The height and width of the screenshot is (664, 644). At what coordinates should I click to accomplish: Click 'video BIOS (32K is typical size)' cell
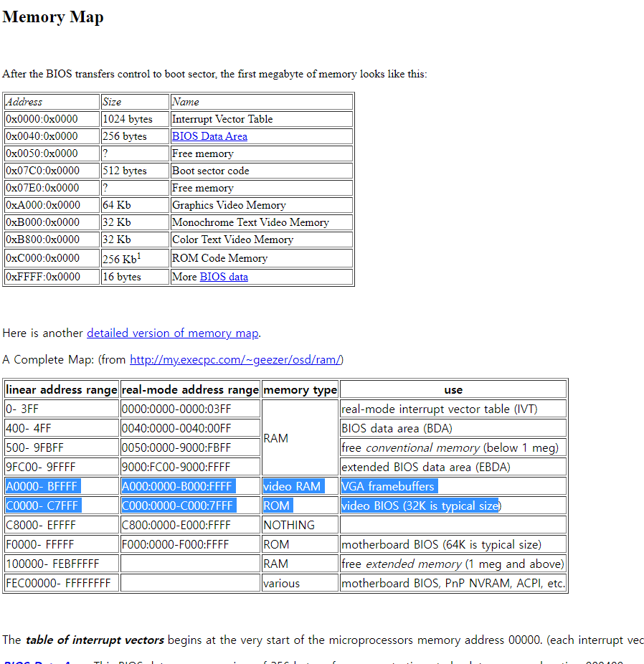coord(453,506)
